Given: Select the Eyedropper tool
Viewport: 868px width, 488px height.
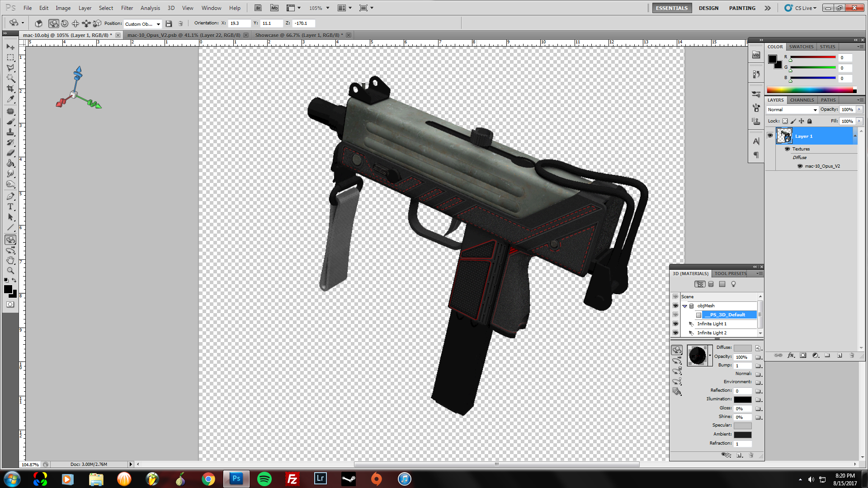Looking at the screenshot, I should (x=10, y=99).
